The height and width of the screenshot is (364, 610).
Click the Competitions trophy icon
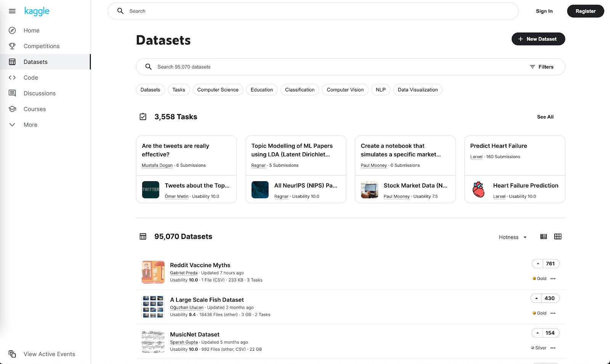(12, 46)
